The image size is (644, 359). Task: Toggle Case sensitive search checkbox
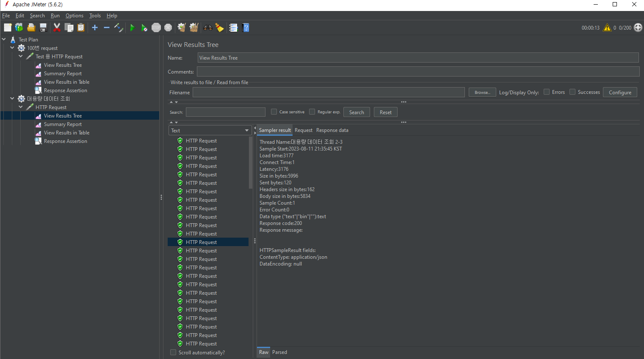[x=274, y=112]
